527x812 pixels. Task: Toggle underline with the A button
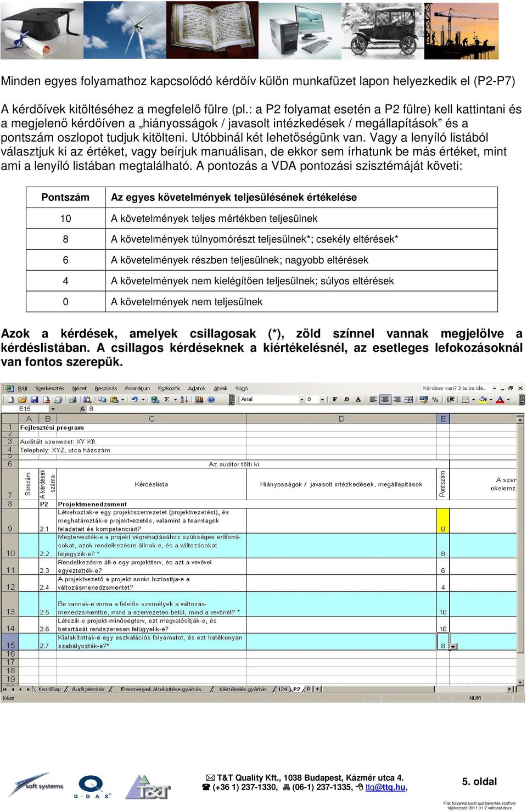tap(358, 400)
